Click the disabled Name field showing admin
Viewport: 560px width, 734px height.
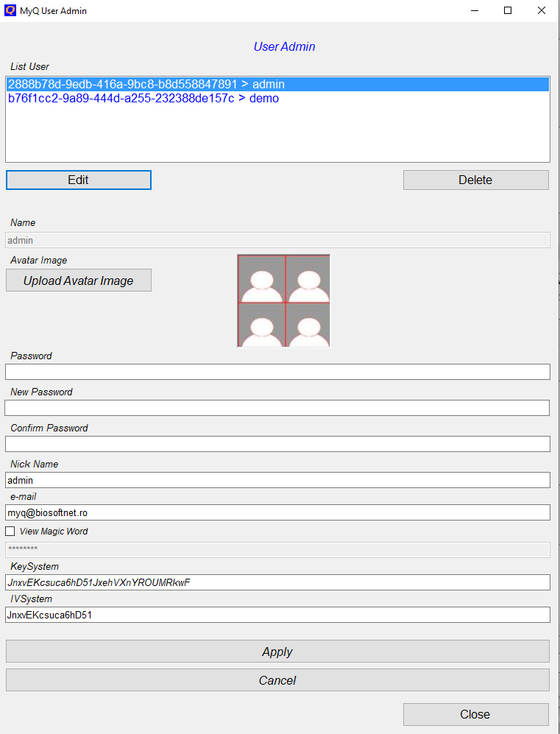point(278,240)
